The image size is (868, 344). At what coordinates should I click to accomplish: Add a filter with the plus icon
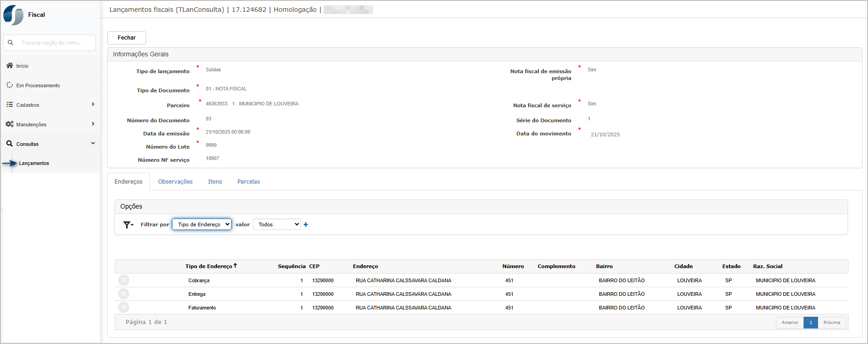coord(306,224)
